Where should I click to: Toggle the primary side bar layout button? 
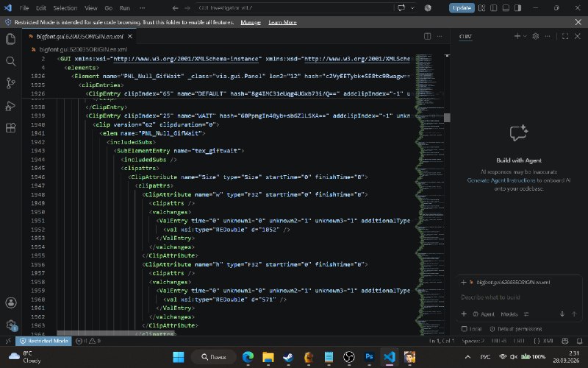click(x=493, y=8)
